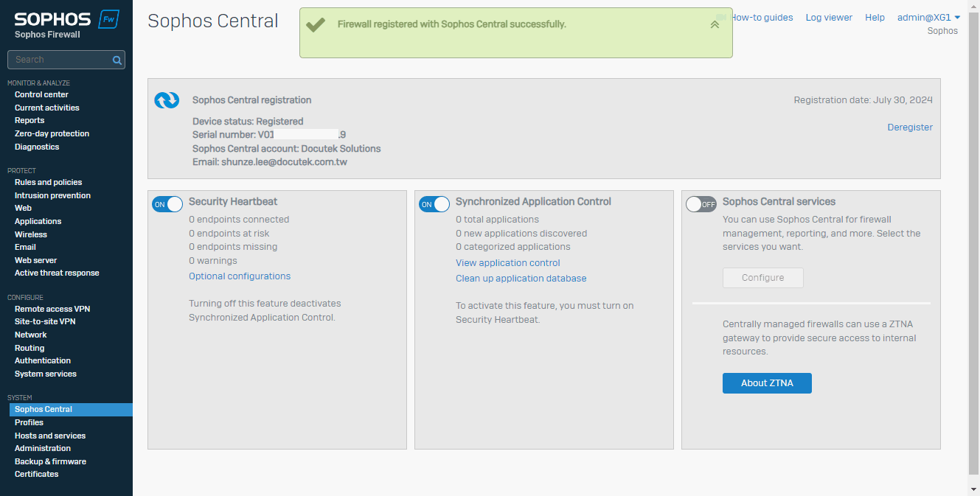Go to Current activities
Screen dimensions: 980x496
47,108
